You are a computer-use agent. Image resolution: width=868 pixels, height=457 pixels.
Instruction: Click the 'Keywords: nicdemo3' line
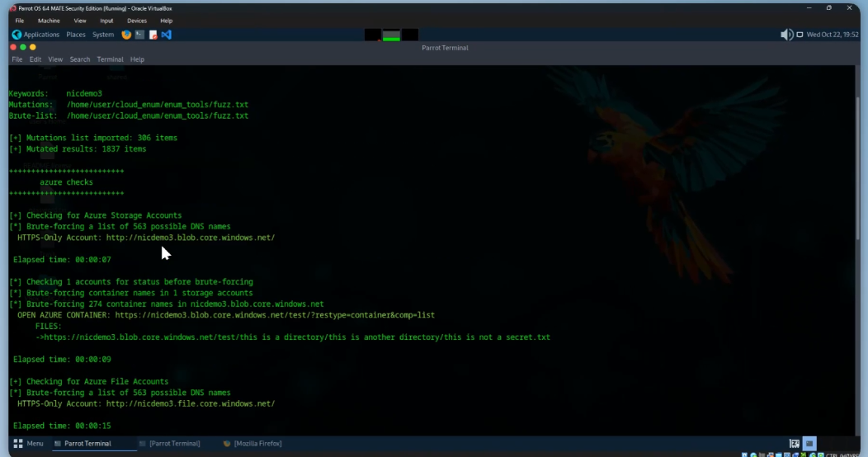click(x=55, y=93)
